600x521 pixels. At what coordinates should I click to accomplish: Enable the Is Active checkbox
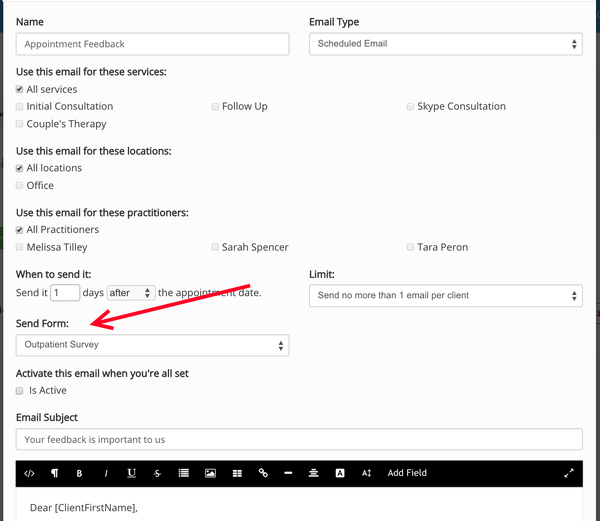point(19,391)
